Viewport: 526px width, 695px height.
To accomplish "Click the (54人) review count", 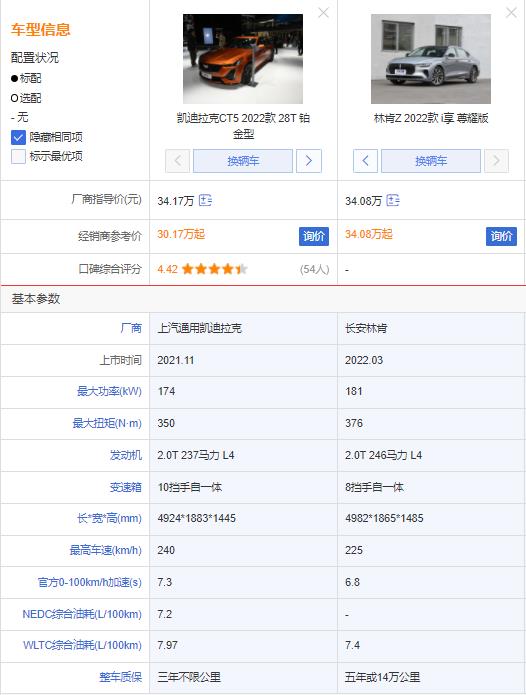I will 314,269.
